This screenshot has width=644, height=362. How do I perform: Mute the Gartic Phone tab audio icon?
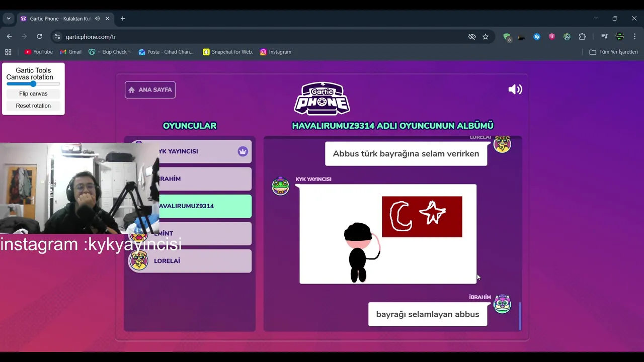(x=97, y=19)
